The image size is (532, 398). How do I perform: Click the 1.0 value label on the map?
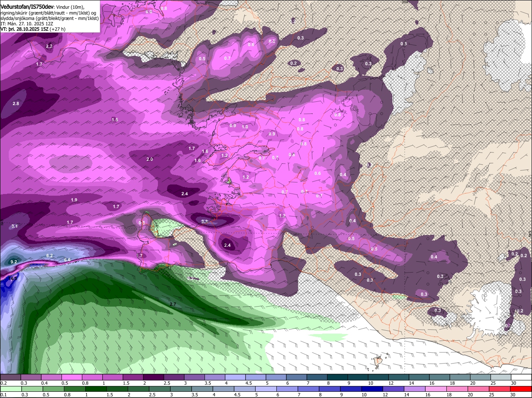[x=245, y=127]
